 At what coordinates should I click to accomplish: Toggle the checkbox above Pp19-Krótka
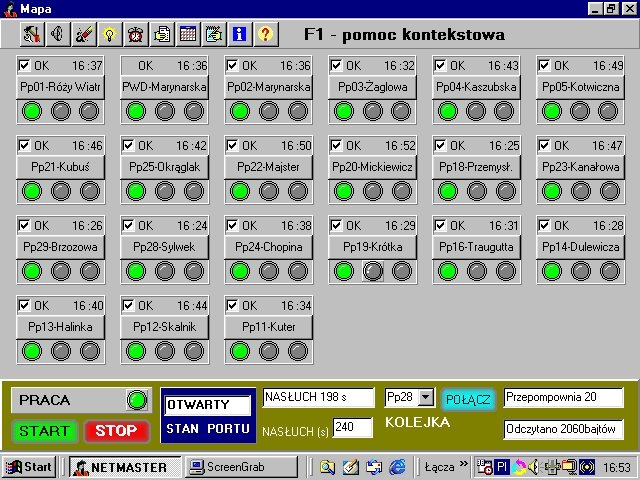[x=336, y=225]
